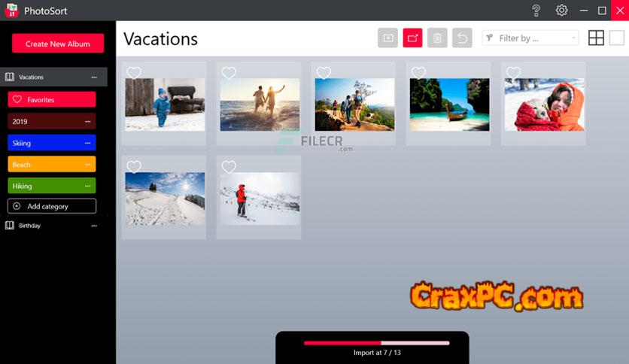629x364 pixels.
Task: Switch to single photo view icon
Action: tap(616, 38)
